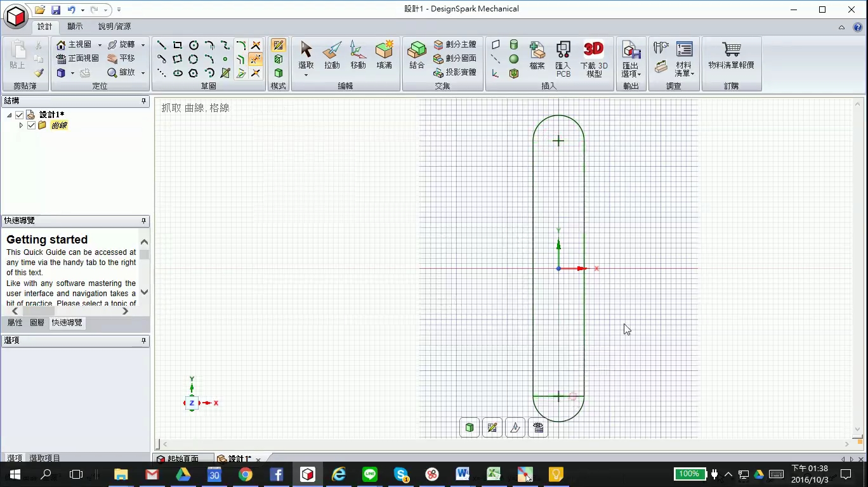Toggle visibility checkbox for 設計1*
868x487 pixels.
click(x=20, y=115)
